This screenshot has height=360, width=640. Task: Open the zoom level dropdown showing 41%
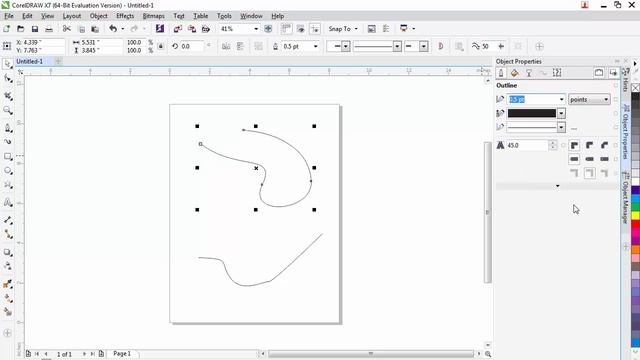pyautogui.click(x=256, y=29)
